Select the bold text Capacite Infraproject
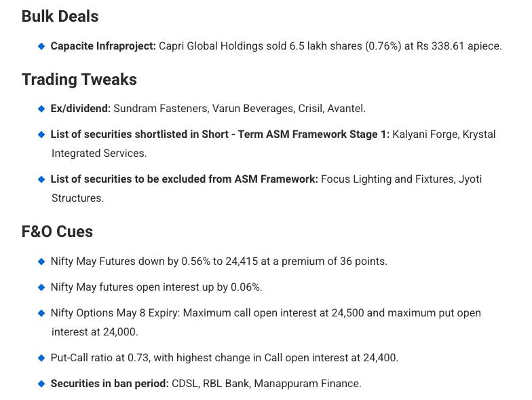Screen dimensions: 532x400 tap(103, 46)
